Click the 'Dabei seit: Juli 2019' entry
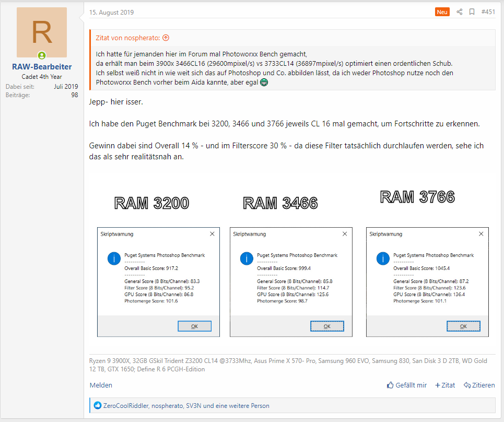The height and width of the screenshot is (422, 504). (42, 87)
